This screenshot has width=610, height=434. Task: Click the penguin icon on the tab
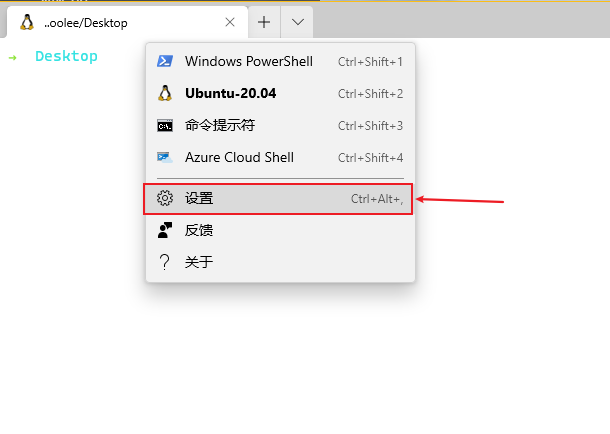(x=27, y=23)
